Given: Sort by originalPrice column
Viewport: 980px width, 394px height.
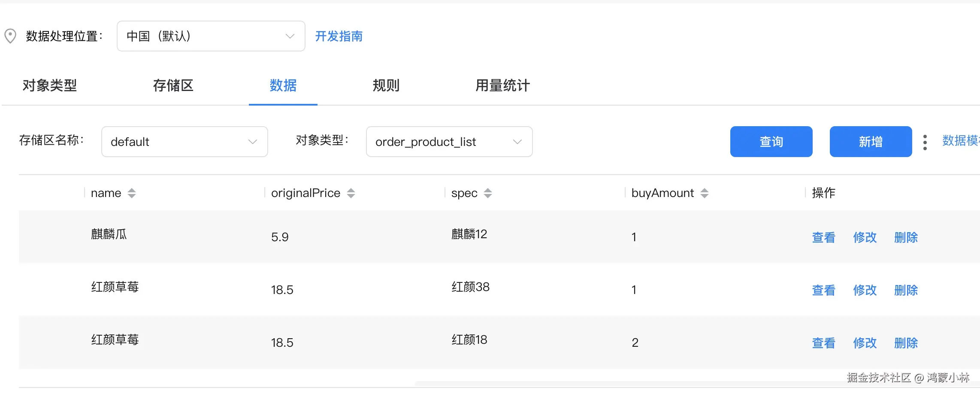Looking at the screenshot, I should coord(351,193).
